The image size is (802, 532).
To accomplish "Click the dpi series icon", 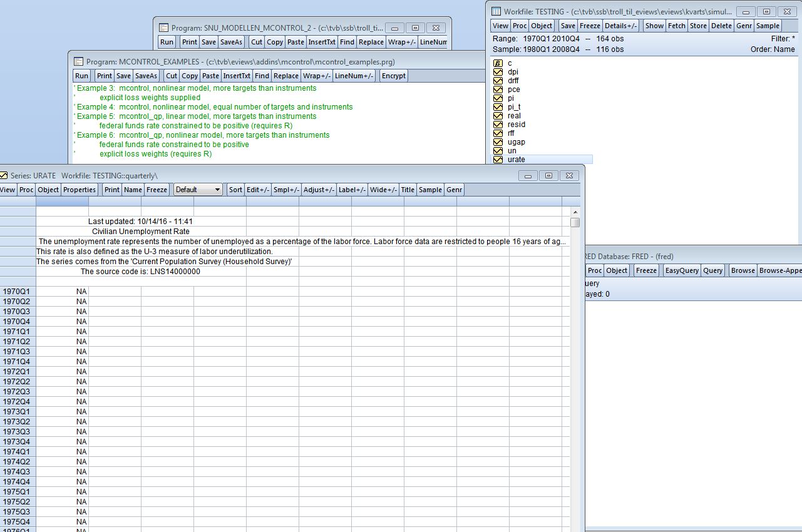I will [x=498, y=72].
